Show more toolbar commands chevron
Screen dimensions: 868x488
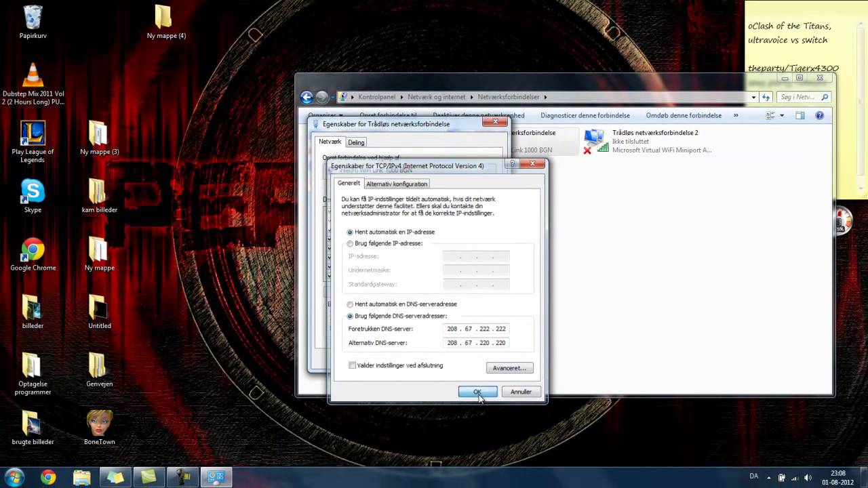coord(736,115)
